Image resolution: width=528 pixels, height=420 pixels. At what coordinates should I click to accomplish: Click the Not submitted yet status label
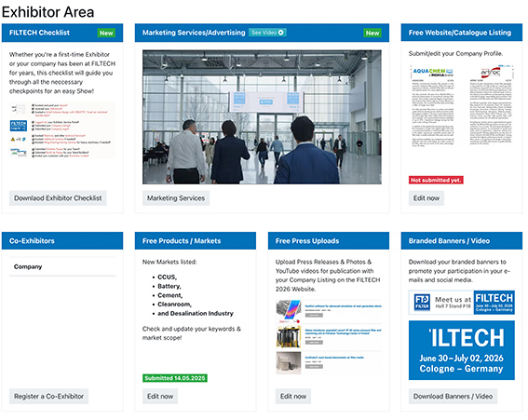(436, 180)
